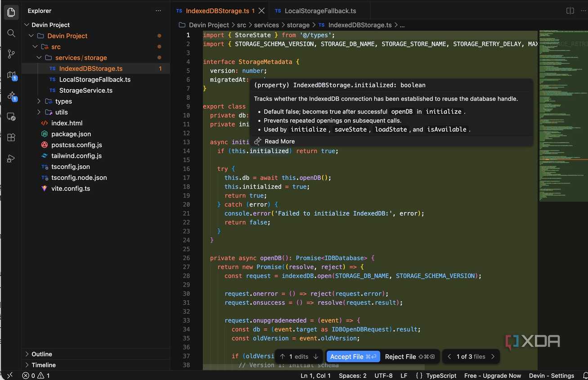Expand the utils folder
Screen dimensions: 588x380
tap(39, 112)
